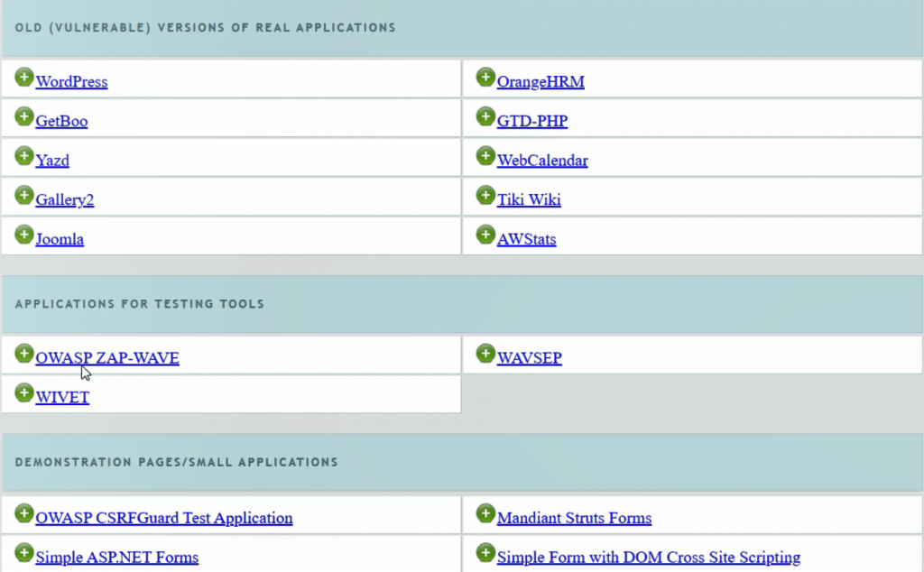Click the green plus icon beside WordPress

[x=23, y=76]
